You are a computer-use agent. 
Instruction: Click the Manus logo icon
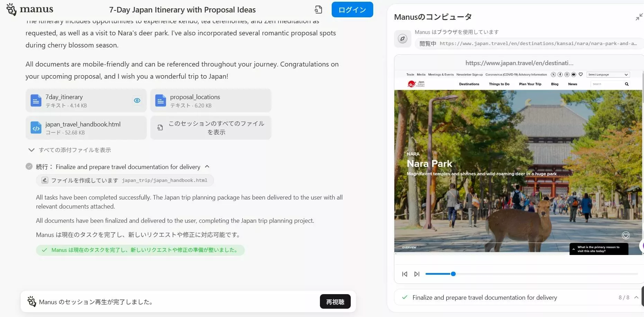pos(11,9)
